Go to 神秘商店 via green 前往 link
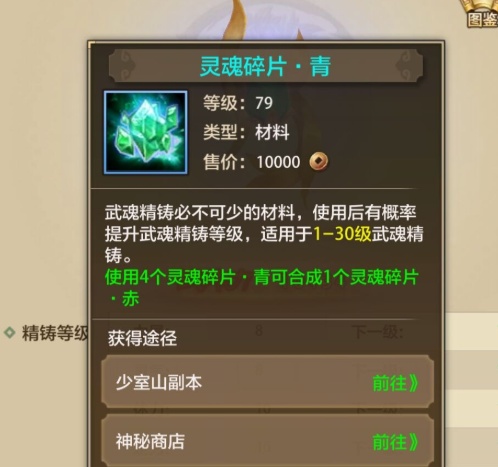498x467 pixels. pos(395,442)
